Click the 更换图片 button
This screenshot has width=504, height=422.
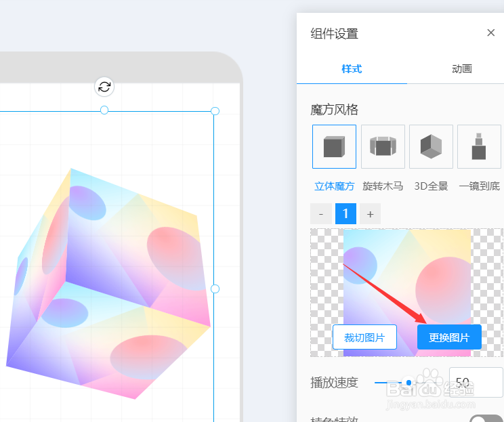click(449, 337)
